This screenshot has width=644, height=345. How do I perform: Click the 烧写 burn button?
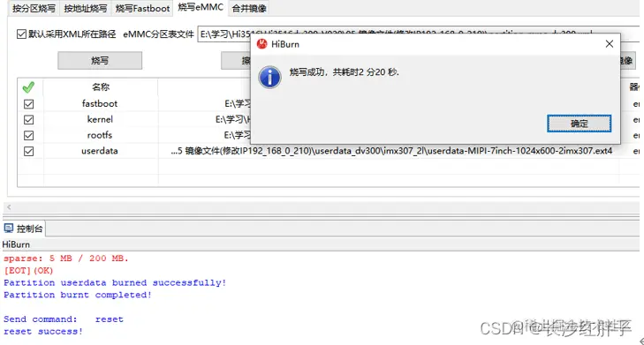tap(100, 61)
